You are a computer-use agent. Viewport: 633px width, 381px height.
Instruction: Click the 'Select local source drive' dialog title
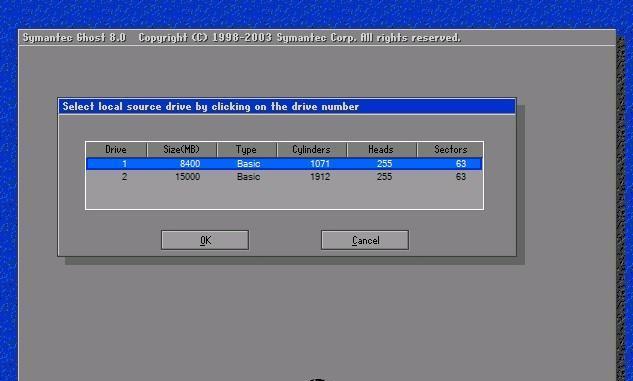[x=210, y=107]
